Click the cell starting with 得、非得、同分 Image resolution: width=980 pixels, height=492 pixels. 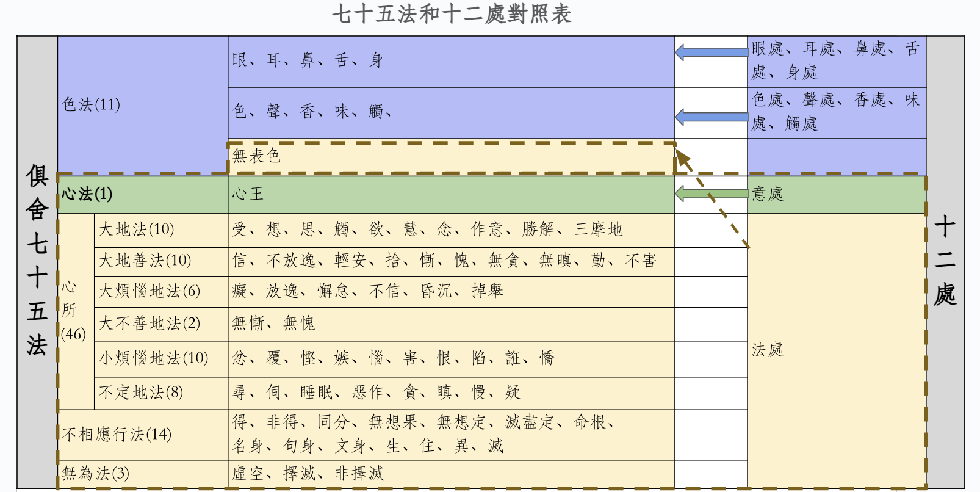point(451,435)
